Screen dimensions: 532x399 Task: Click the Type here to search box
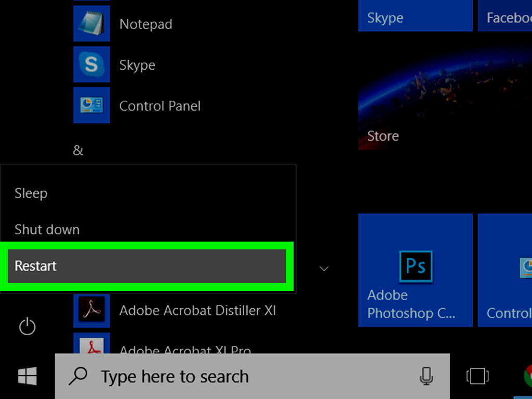click(252, 376)
